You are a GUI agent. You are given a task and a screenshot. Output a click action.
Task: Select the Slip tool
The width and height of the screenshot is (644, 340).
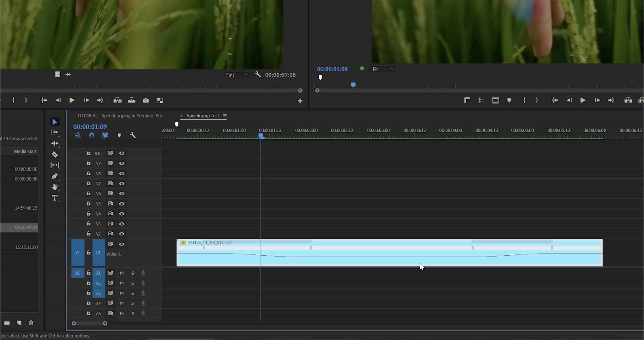coord(55,165)
